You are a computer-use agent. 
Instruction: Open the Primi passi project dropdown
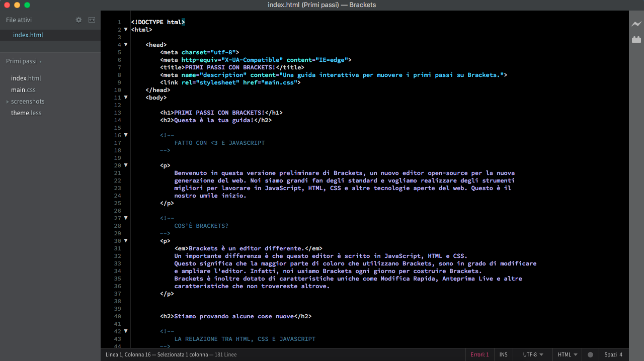[24, 61]
